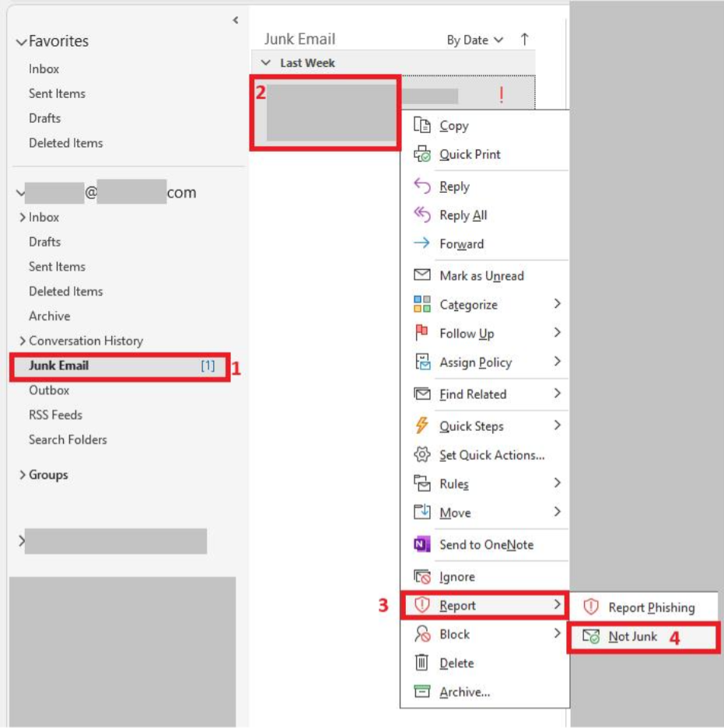The image size is (724, 728).
Task: Collapse the email account folder tree
Action: point(20,192)
